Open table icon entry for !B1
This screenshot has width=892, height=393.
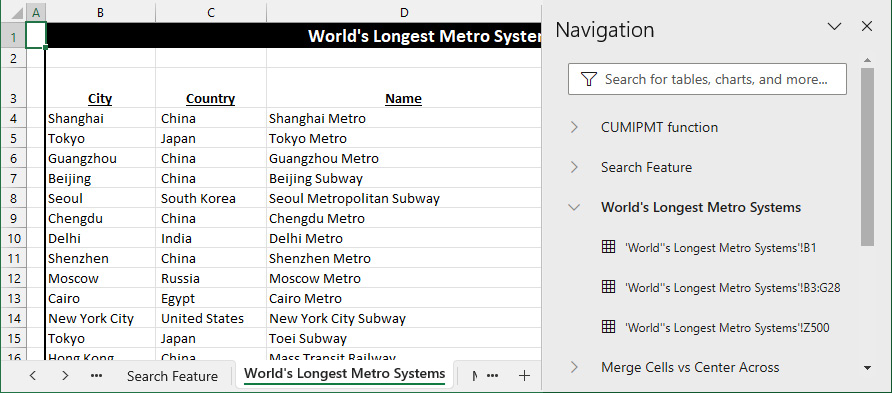(x=608, y=247)
